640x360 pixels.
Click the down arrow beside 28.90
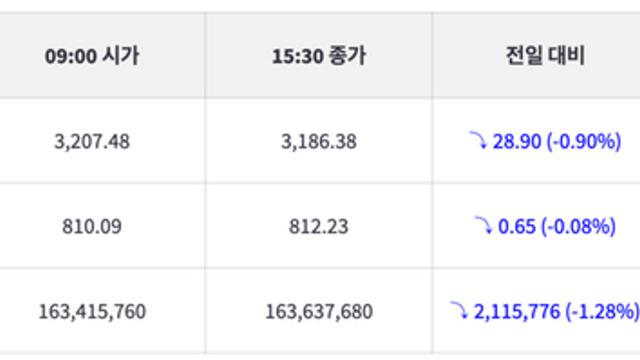click(478, 140)
